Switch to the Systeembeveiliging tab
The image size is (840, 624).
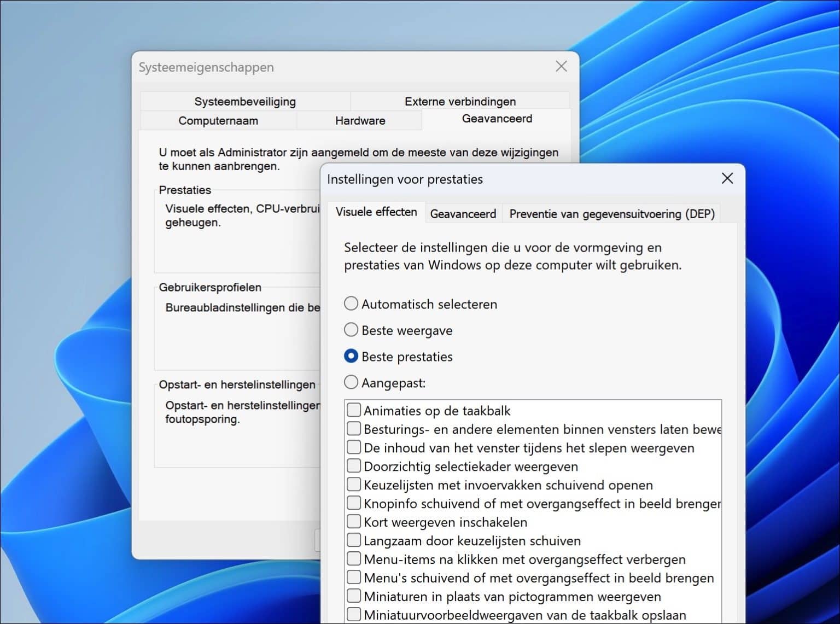pos(245,101)
